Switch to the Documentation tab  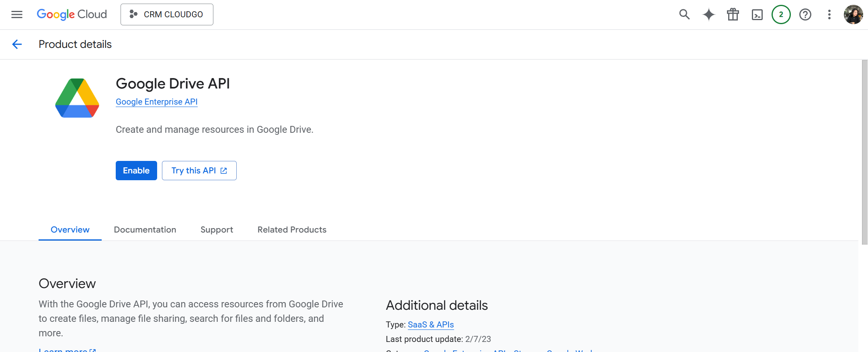[x=145, y=230]
